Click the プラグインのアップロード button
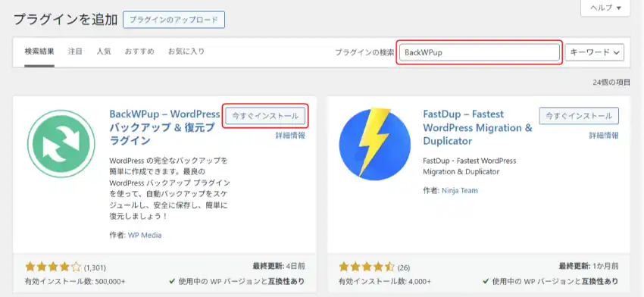644x297 pixels. [174, 20]
